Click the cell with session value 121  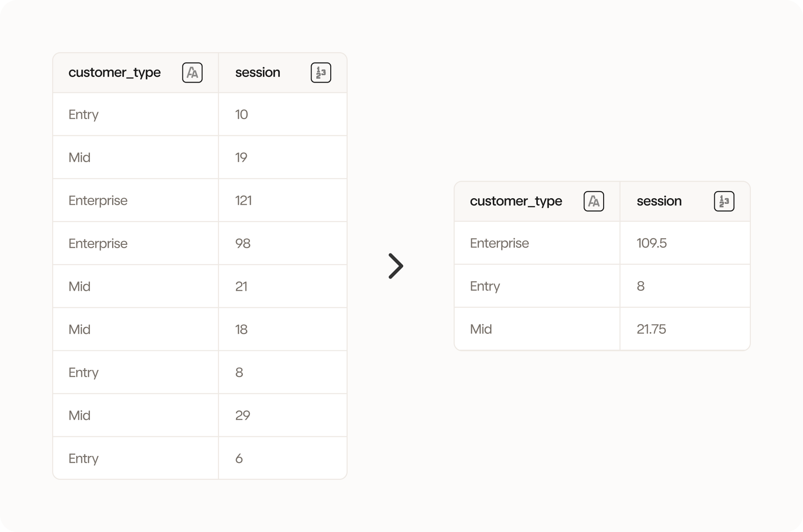pyautogui.click(x=243, y=200)
